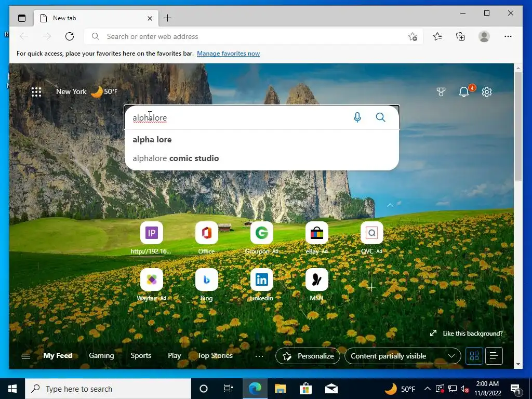Open the Collections icon
This screenshot has height=399, width=532.
pyautogui.click(x=460, y=36)
